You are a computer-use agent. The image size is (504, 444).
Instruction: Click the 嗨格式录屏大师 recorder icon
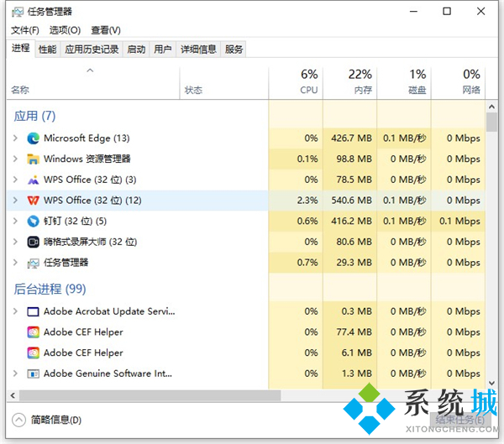pos(33,242)
